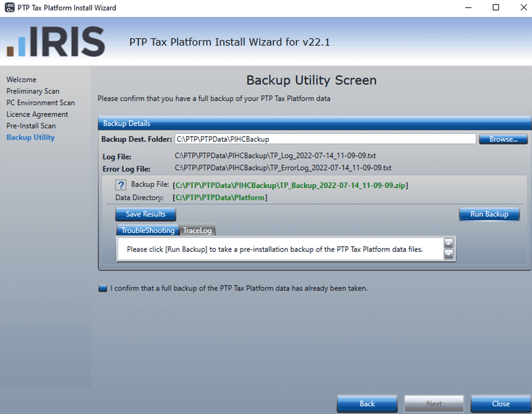
Task: Minimize the install wizard window
Action: (468, 7)
